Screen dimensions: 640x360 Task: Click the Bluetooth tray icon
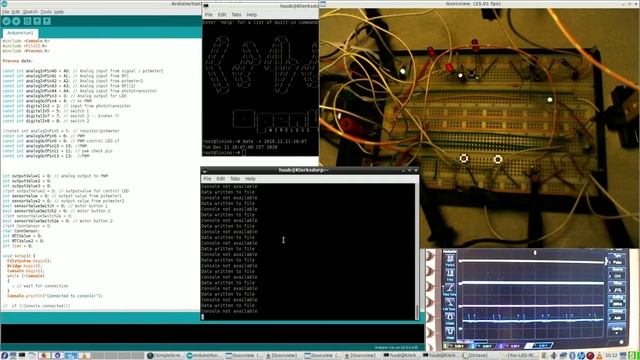572,356
